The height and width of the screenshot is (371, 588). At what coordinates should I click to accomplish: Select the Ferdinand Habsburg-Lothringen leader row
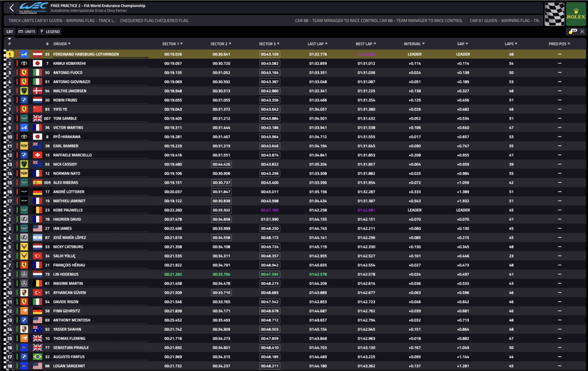287,54
